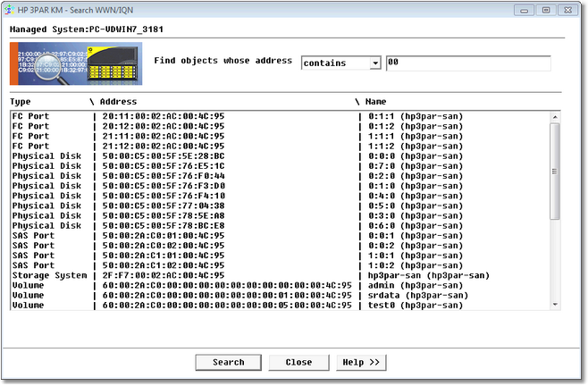
Task: Click name 1:1:2 (hp3par-san)
Action: (x=416, y=147)
